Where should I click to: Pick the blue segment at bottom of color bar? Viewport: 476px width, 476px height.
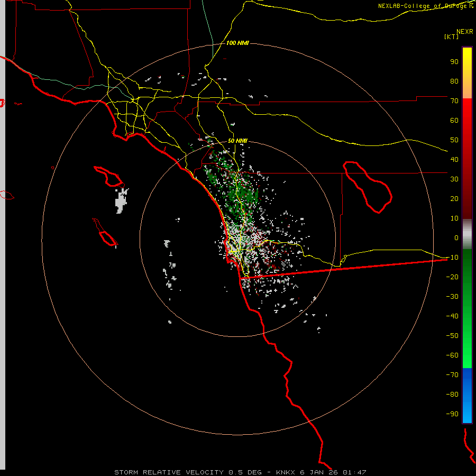pos(467,396)
